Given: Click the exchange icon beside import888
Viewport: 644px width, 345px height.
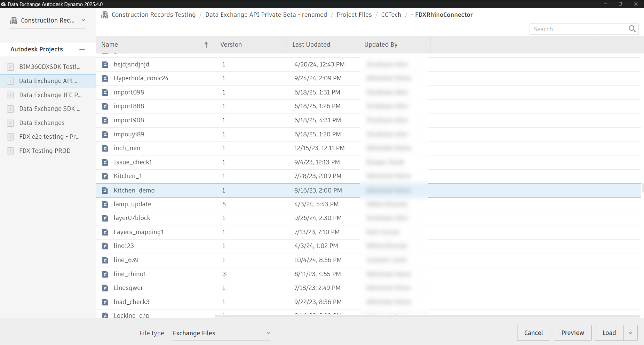Looking at the screenshot, I should click(x=105, y=106).
